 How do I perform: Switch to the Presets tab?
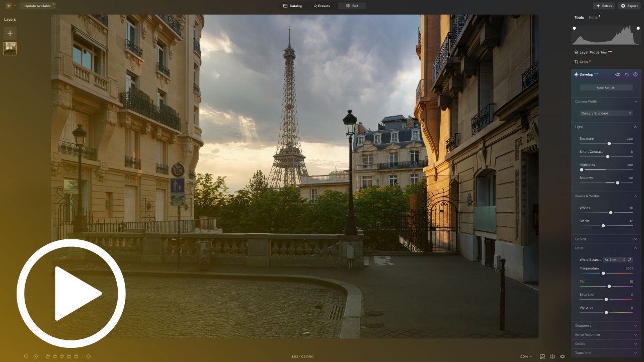[321, 6]
